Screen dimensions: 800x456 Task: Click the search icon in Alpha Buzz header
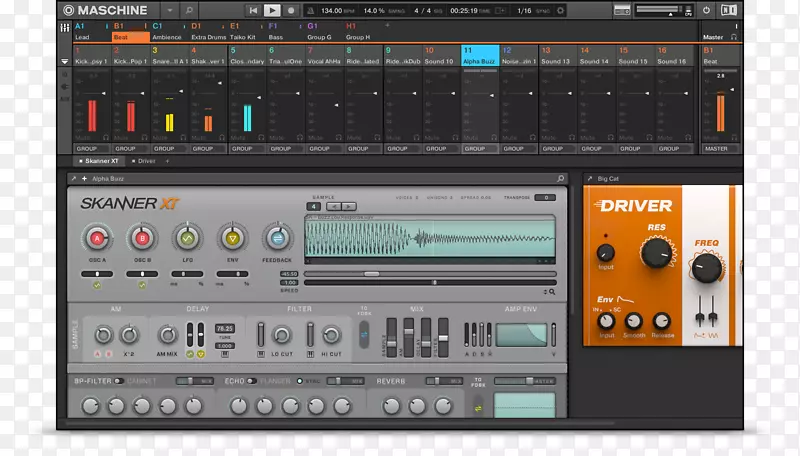(x=562, y=179)
